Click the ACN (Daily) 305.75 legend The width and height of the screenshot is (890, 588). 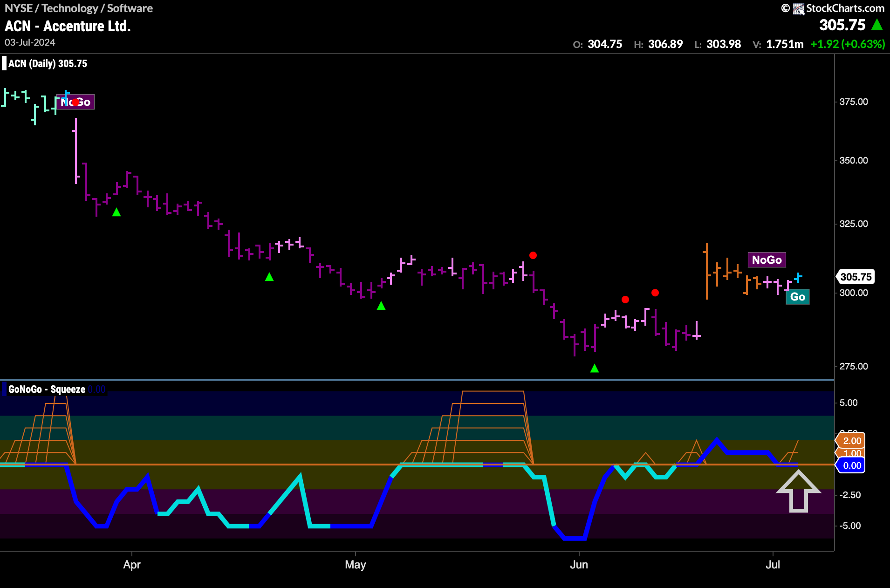[48, 64]
